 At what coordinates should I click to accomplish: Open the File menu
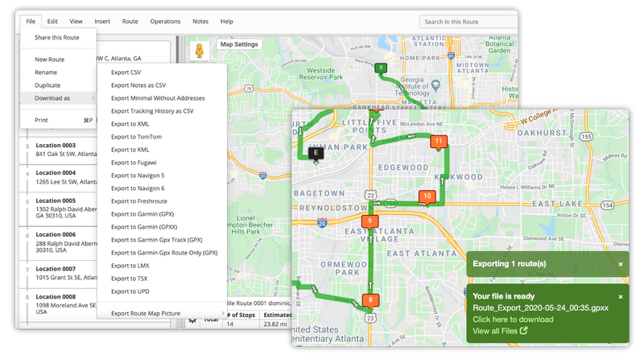click(x=31, y=22)
